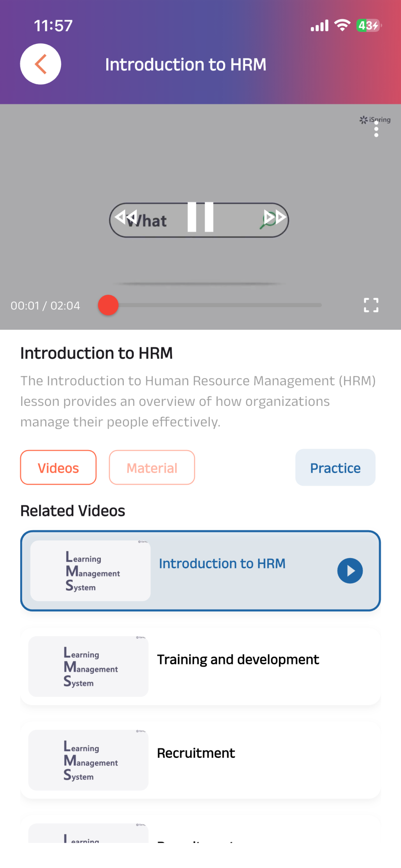Tap the battery indicator in status bar
The height and width of the screenshot is (868, 401).
pos(369,25)
